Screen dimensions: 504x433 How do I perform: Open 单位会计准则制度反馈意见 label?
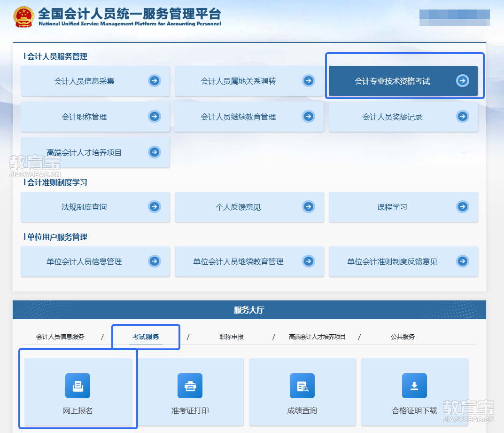392,261
